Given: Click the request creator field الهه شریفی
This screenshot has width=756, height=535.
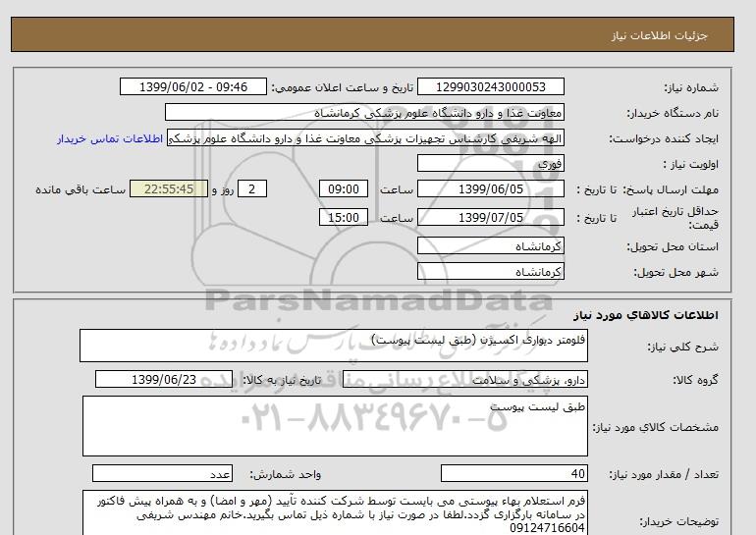Looking at the screenshot, I should point(365,138).
